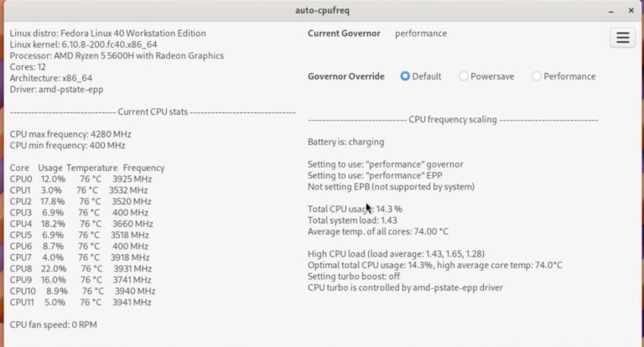This screenshot has width=644, height=347.
Task: Click the Linux distro line
Action: coord(107,34)
